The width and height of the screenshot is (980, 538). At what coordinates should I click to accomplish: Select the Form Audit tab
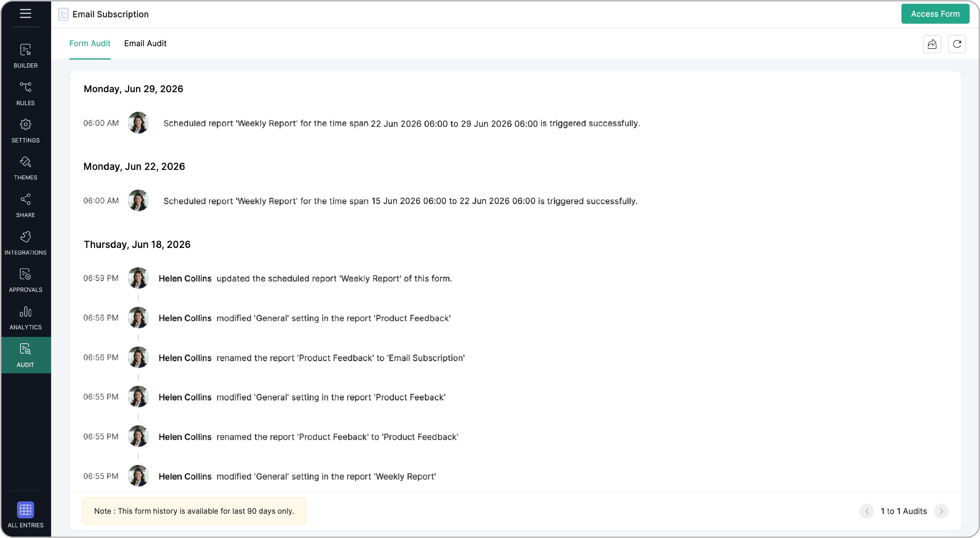pos(90,43)
